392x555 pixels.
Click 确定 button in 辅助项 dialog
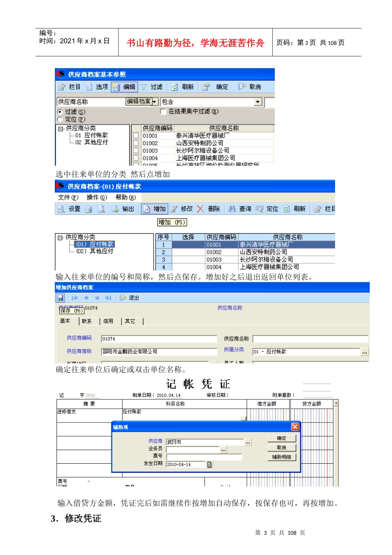click(281, 439)
